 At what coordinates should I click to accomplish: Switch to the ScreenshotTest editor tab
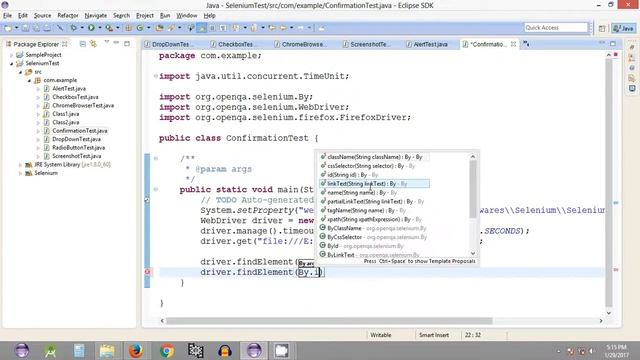pyautogui.click(x=369, y=44)
